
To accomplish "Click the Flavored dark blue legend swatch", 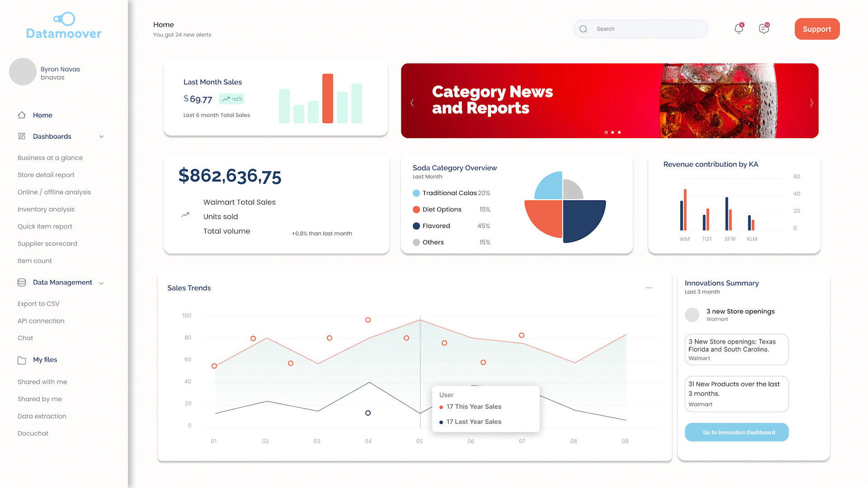I will pos(416,226).
